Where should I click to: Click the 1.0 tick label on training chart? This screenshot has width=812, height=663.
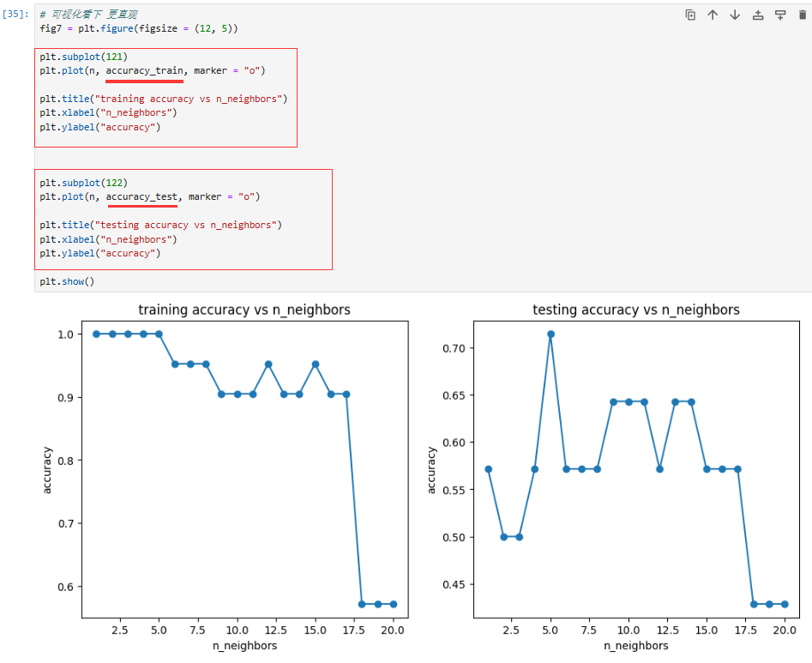[x=66, y=335]
